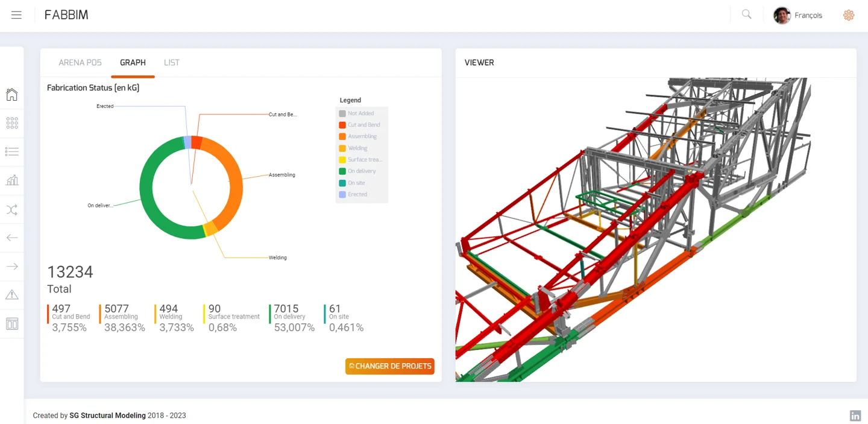Screen dimensions: 868x424
Task: Click the FABBIM logo title
Action: pyautogui.click(x=66, y=15)
